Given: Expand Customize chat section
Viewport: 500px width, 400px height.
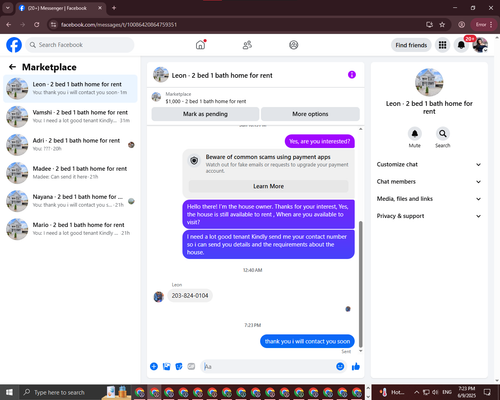Looking at the screenshot, I should [x=429, y=164].
